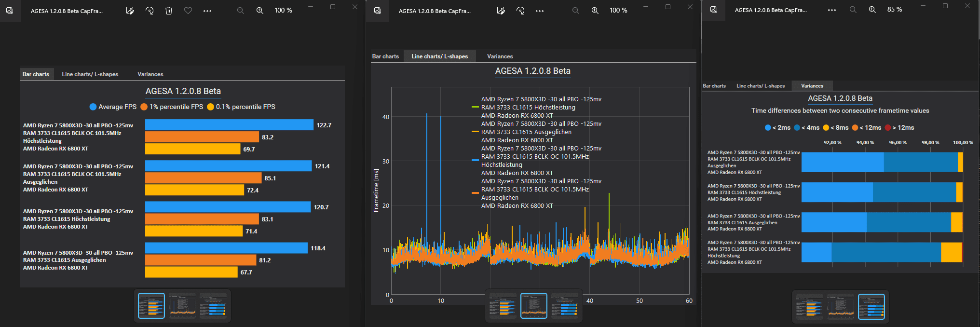Minimize the middle Photos window
Image resolution: width=980 pixels, height=327 pixels.
click(646, 7)
